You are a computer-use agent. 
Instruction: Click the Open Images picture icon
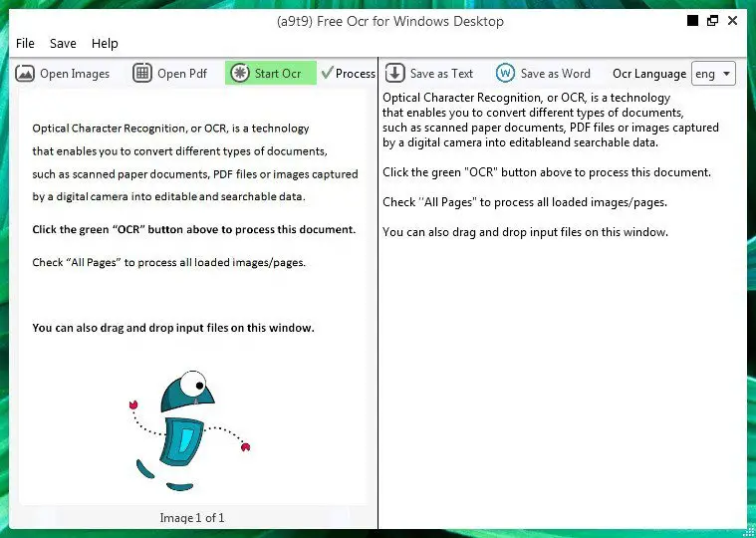(x=25, y=74)
